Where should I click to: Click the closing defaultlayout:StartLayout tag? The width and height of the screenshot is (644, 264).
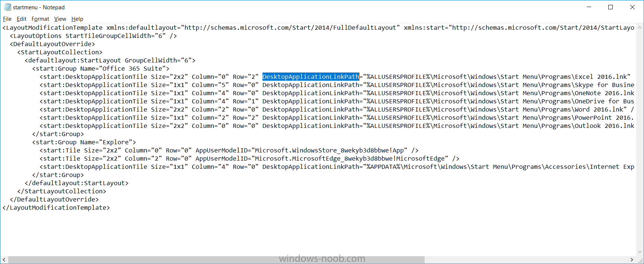click(77, 183)
